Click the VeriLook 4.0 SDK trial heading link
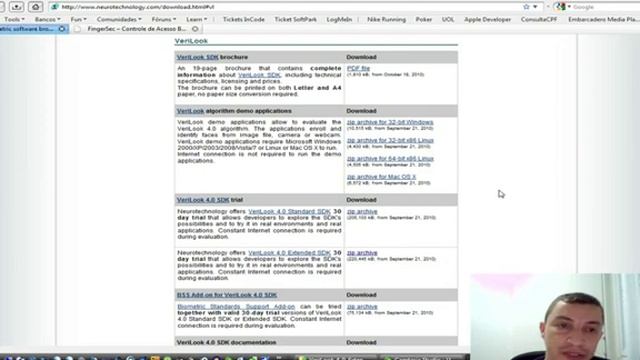The image size is (640, 360). pos(203,200)
